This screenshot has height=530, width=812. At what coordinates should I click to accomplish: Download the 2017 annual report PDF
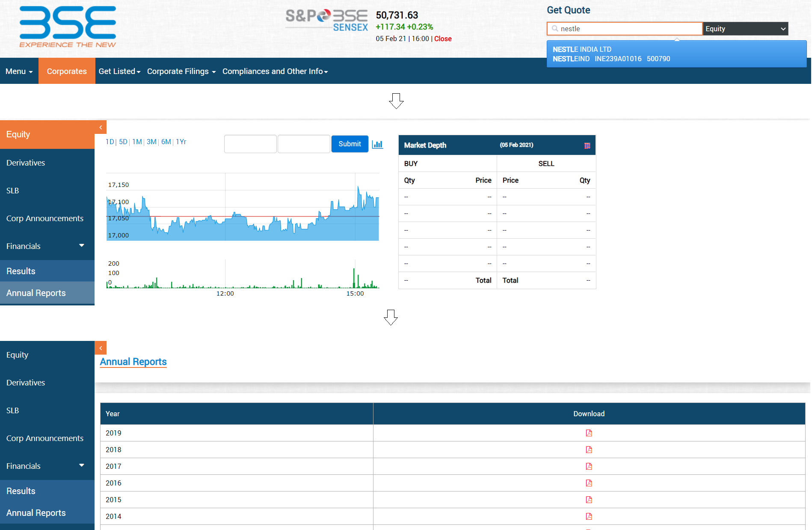[589, 466]
